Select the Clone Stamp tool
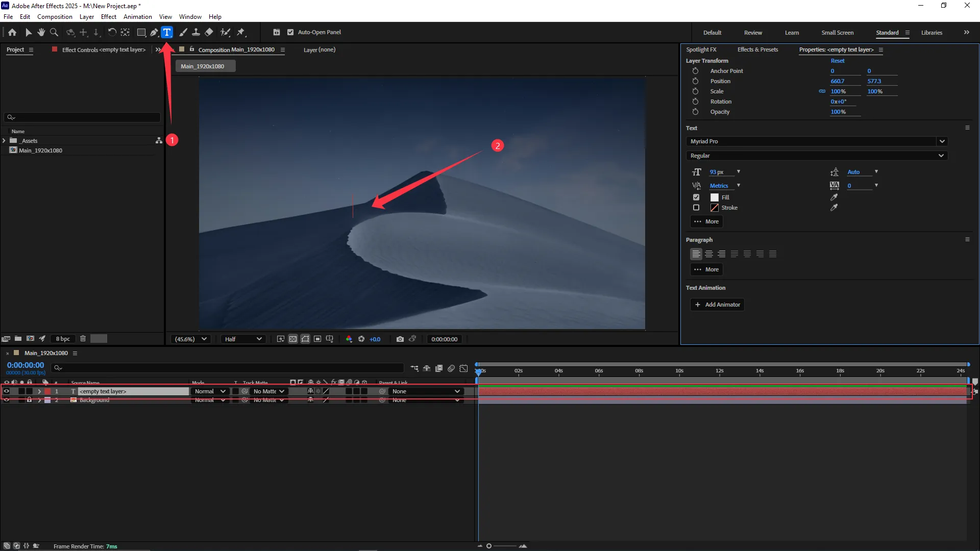This screenshot has height=551, width=980. pyautogui.click(x=195, y=32)
